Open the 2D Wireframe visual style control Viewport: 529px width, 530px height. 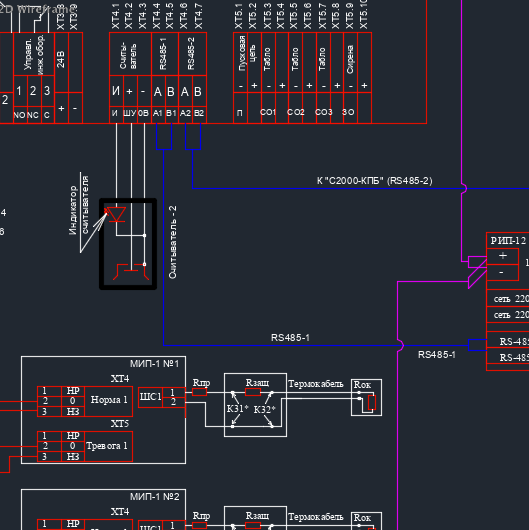click(37, 9)
